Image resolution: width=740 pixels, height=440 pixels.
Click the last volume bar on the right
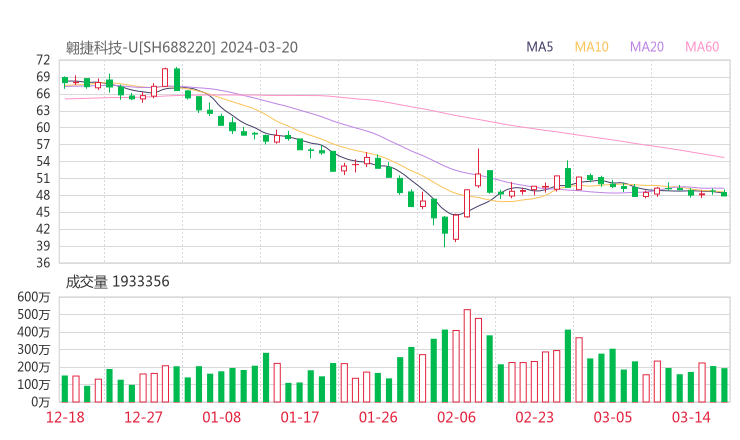pos(724,385)
